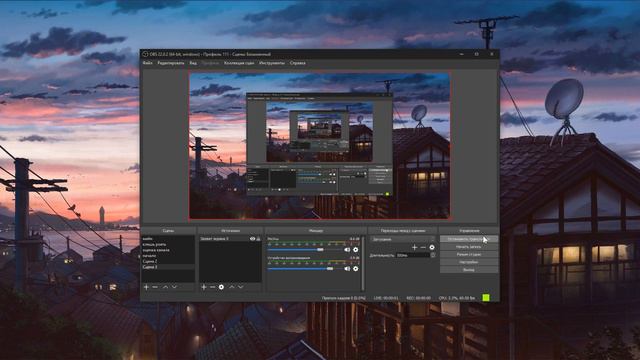The height and width of the screenshot is (360, 640).
Task: Open the Вид menu
Action: pyautogui.click(x=193, y=63)
